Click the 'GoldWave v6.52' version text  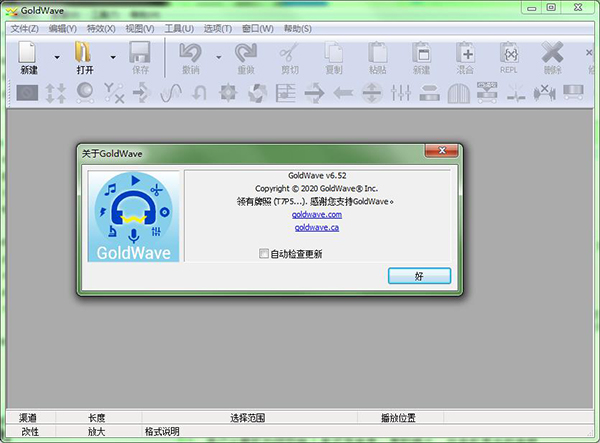(317, 176)
